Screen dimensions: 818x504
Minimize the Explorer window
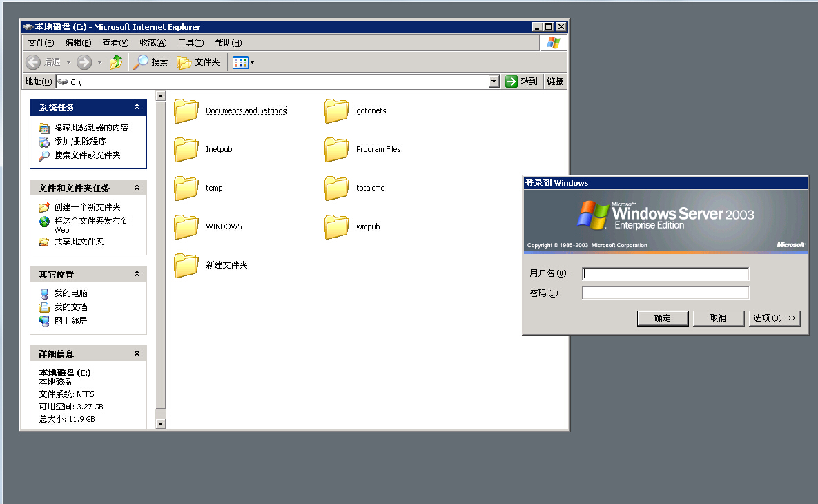coord(538,27)
